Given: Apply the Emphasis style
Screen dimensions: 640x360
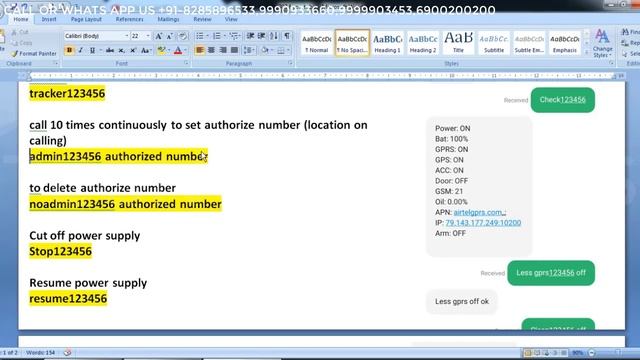Looking at the screenshot, I should click(565, 42).
